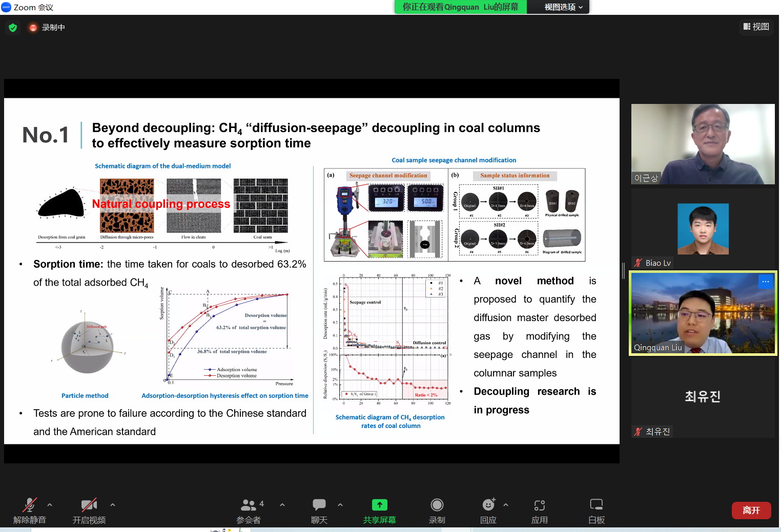Expand audio options arrow beside 解除静音

coord(50,505)
